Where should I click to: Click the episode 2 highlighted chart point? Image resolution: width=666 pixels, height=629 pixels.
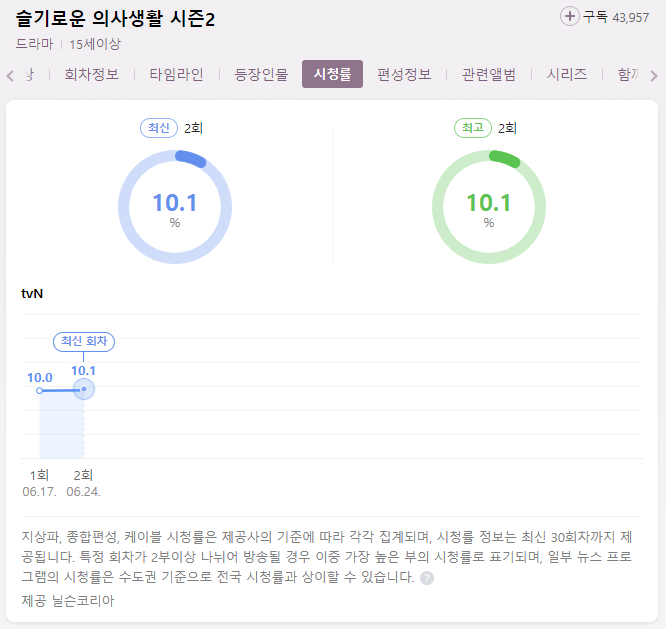[x=84, y=389]
